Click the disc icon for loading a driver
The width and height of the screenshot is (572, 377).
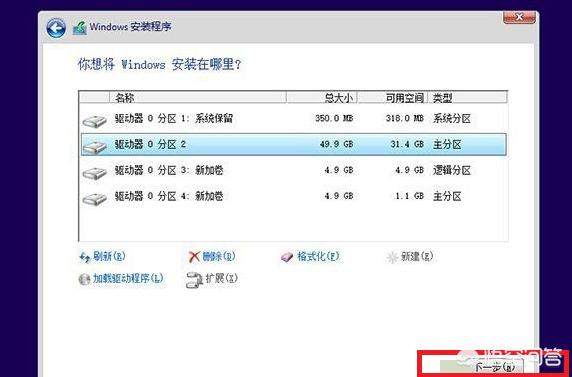[84, 280]
